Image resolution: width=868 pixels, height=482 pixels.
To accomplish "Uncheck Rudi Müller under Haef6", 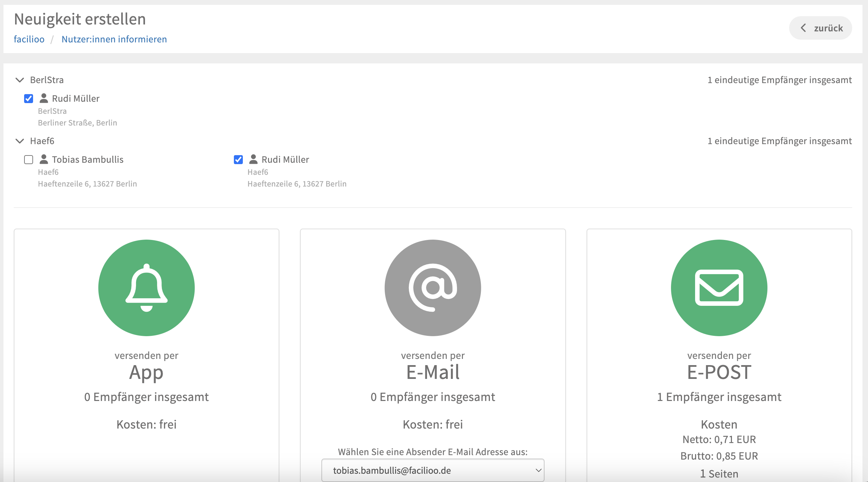I will (238, 160).
